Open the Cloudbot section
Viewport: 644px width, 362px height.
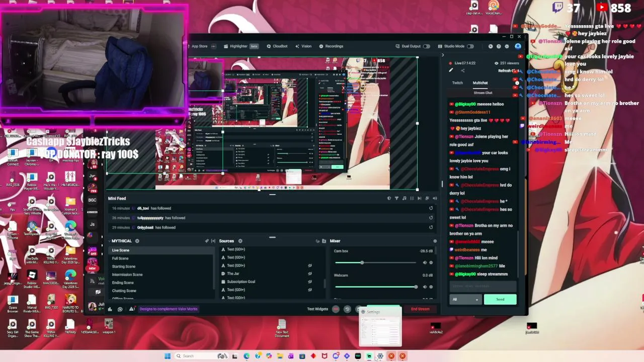click(x=277, y=46)
